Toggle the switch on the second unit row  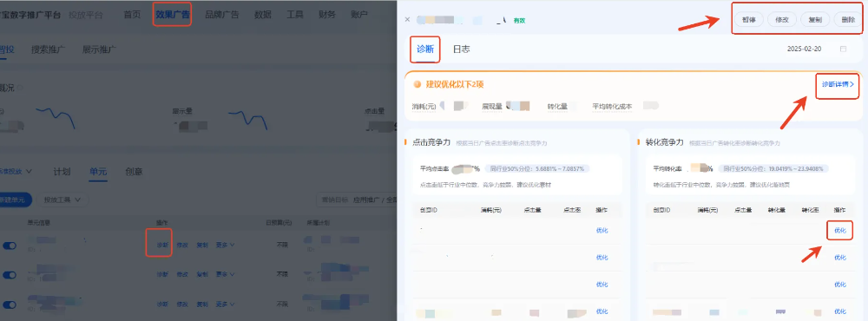(x=10, y=274)
